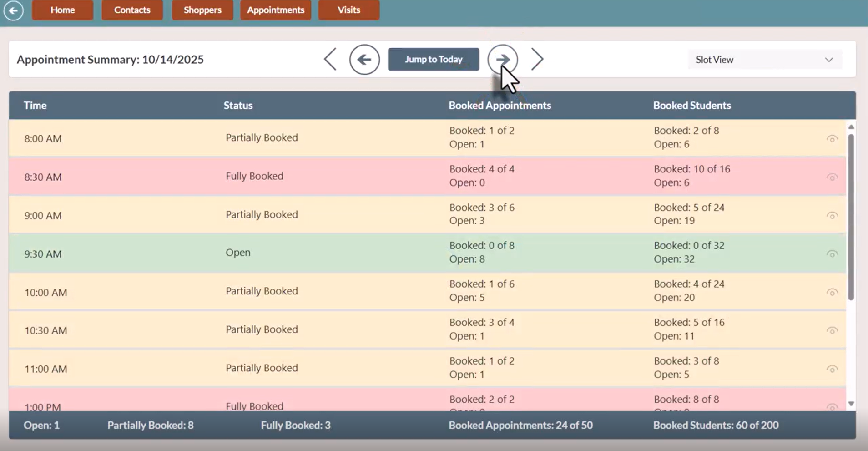Click 'Booked Students: 60 of 200' footer
Screen dimensions: 868x451
pyautogui.click(x=716, y=425)
